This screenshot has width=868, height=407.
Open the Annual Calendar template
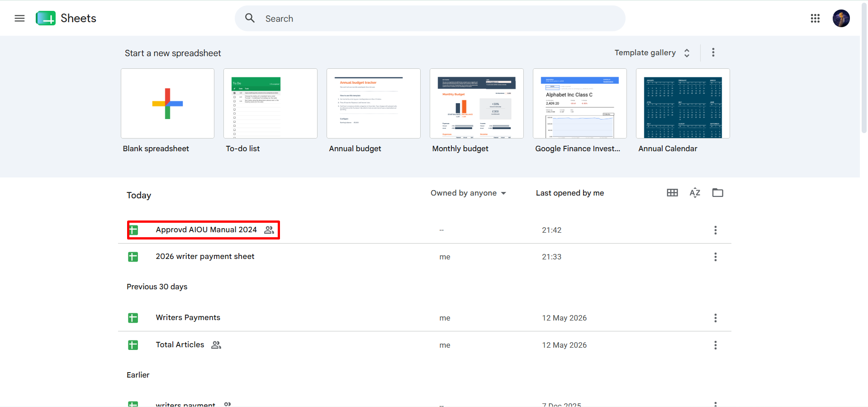coord(683,103)
